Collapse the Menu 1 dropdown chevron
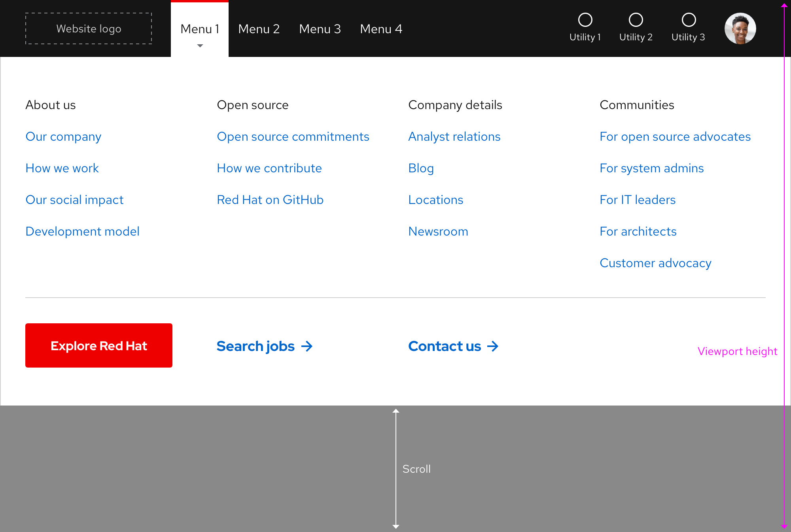The height and width of the screenshot is (532, 791). (x=200, y=46)
